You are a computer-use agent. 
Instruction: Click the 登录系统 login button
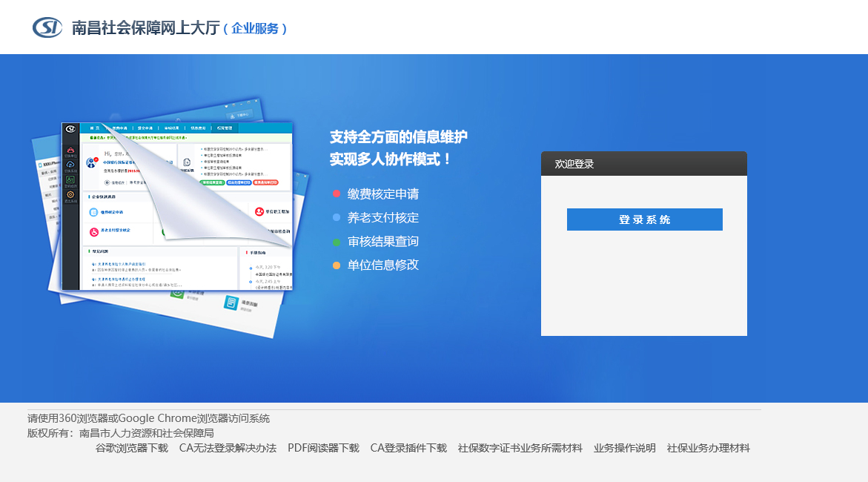(x=644, y=219)
